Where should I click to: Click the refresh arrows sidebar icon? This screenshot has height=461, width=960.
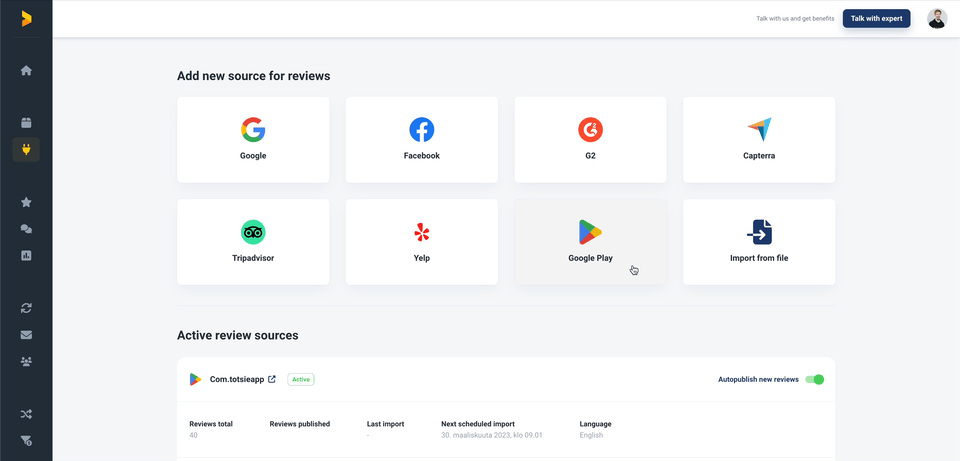pyautogui.click(x=26, y=308)
